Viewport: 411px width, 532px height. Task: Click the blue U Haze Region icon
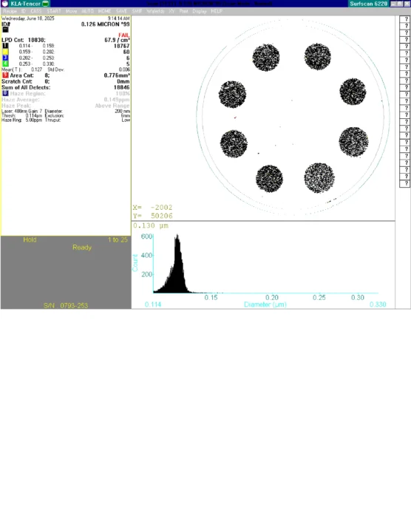(5, 93)
